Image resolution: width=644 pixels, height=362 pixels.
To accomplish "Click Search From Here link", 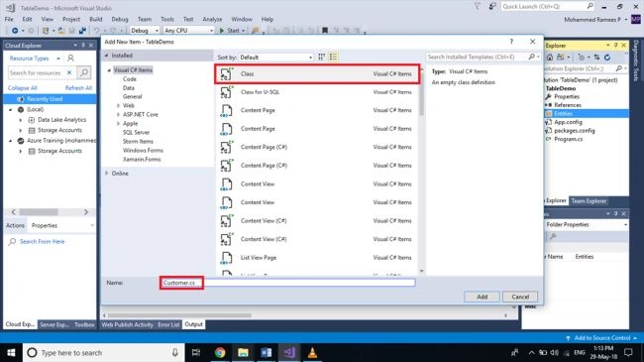I will 42,241.
